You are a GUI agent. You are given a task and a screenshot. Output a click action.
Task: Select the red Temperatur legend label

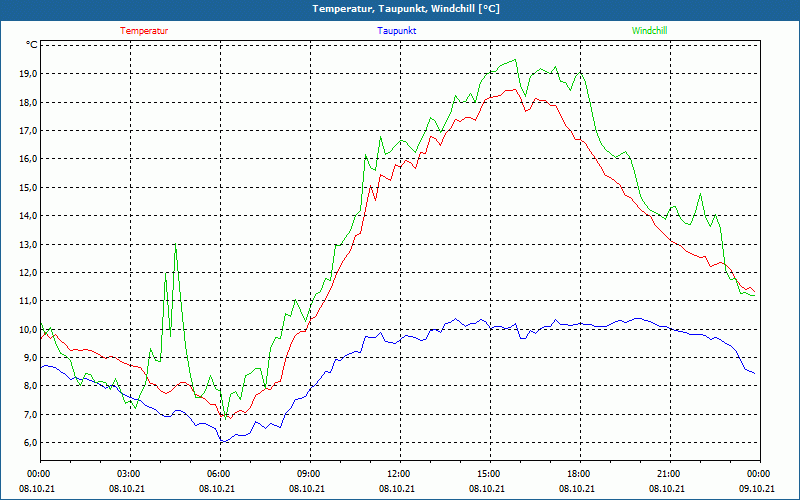144,31
